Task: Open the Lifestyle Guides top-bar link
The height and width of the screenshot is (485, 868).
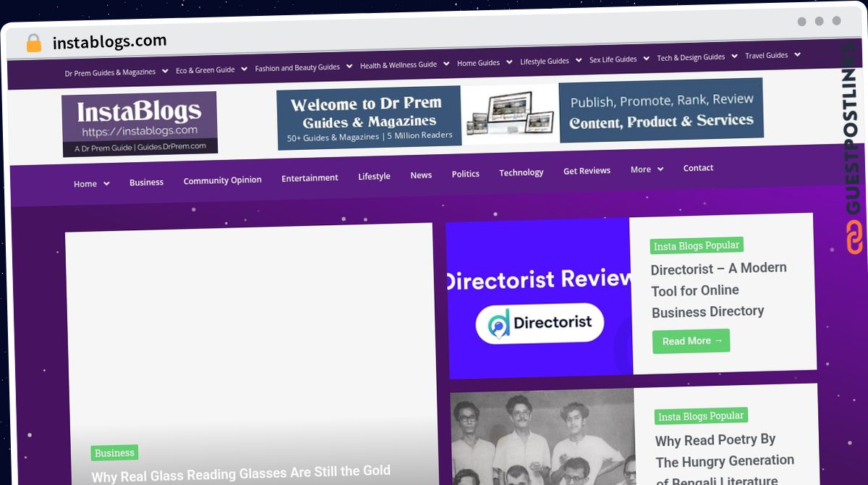Action: pos(545,62)
